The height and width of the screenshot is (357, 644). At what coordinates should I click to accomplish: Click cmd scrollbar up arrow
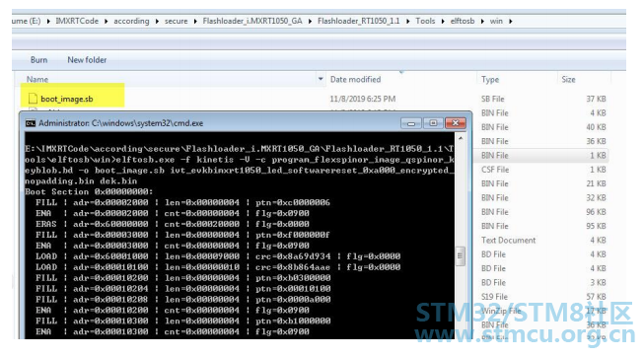pyautogui.click(x=461, y=139)
